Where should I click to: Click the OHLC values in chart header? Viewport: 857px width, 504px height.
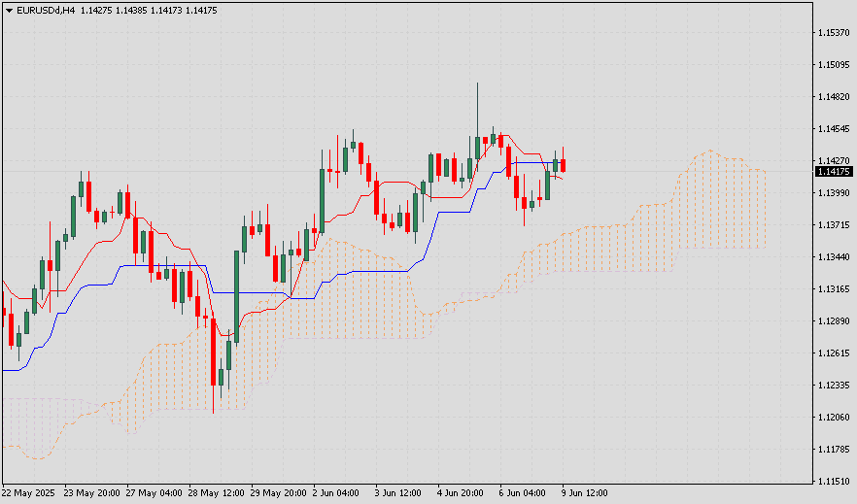[149, 11]
